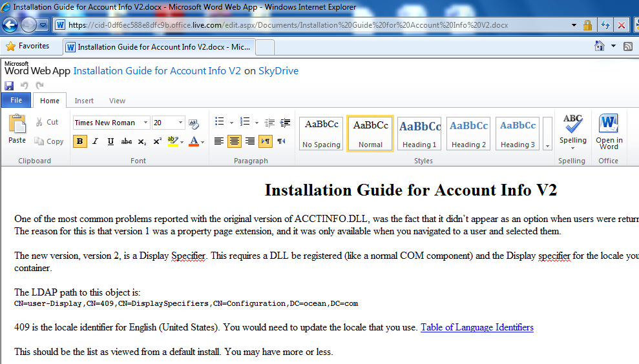Apply Normal style

click(370, 134)
